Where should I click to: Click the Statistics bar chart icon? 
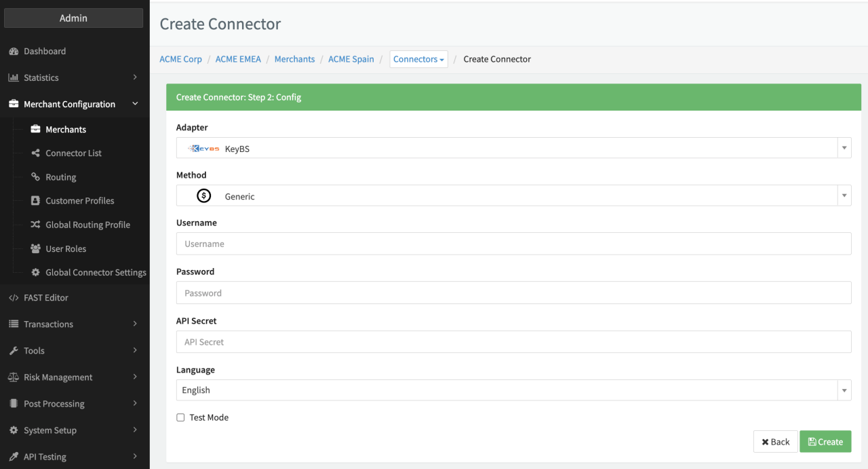[x=14, y=78]
